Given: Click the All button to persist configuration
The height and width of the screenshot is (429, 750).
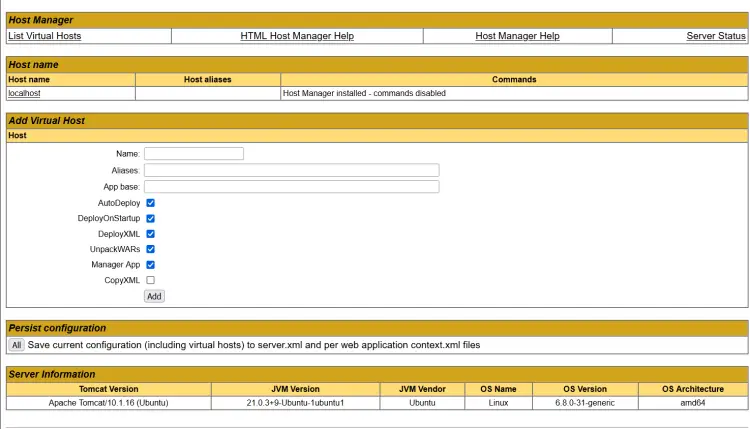Looking at the screenshot, I should coord(16,345).
